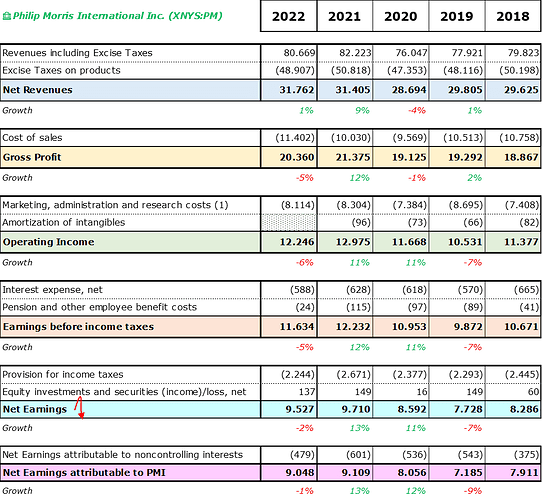Click Gross Profit 2021 value 21.375
Image resolution: width=542 pixels, height=500 pixels.
click(x=353, y=157)
